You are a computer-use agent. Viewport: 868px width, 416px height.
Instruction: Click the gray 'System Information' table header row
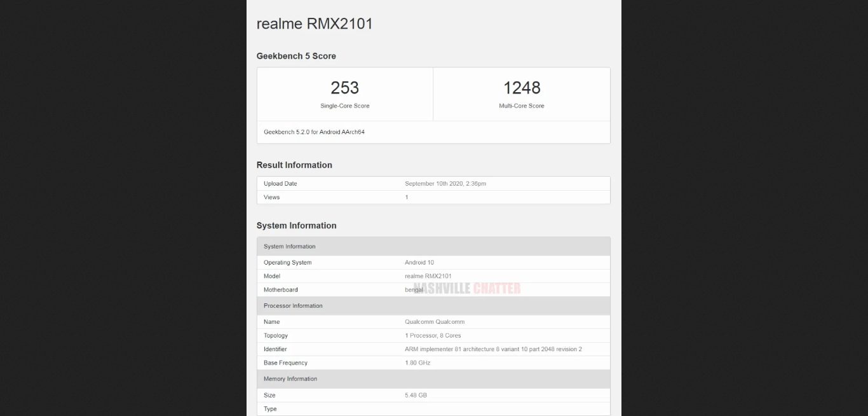(x=433, y=246)
